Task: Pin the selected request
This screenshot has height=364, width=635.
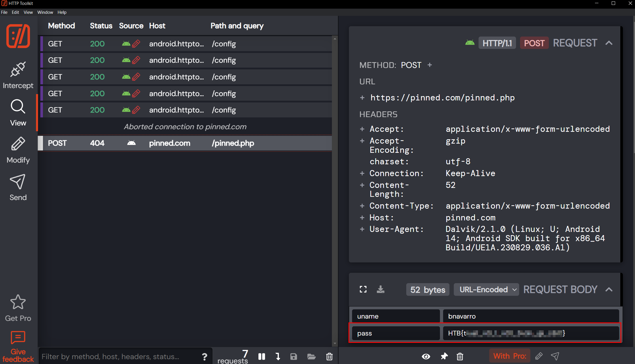Action: click(444, 357)
